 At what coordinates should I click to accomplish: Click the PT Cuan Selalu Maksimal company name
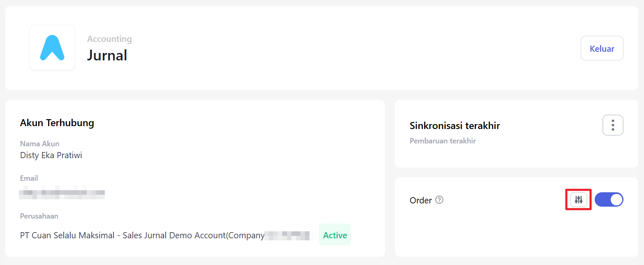pos(142,235)
